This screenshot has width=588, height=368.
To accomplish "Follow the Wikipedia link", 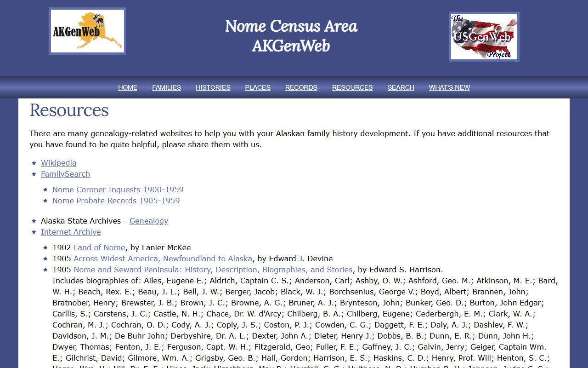I will [59, 163].
